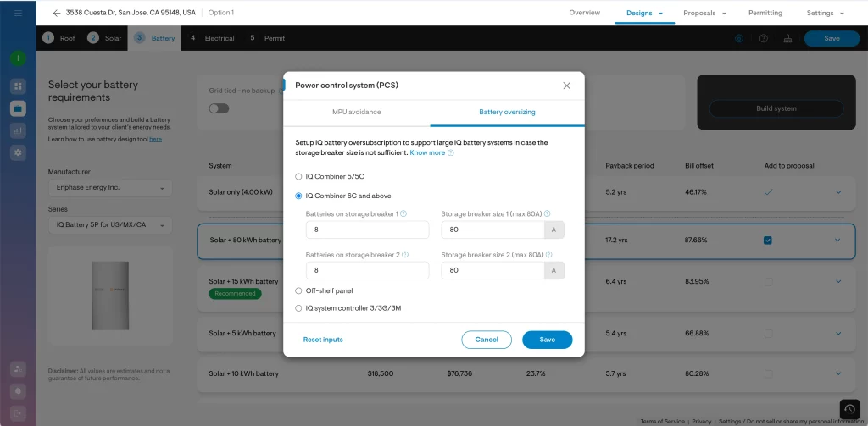Click help icon for Batteries on storage breaker 1
The height and width of the screenshot is (426, 868).
click(x=403, y=214)
